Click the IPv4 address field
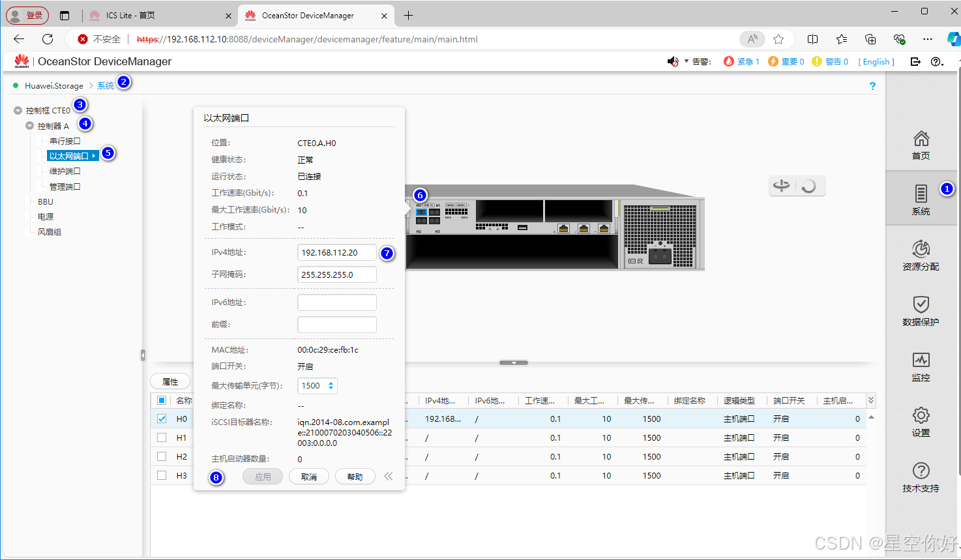Screen dimensions: 961x560 pos(337,252)
